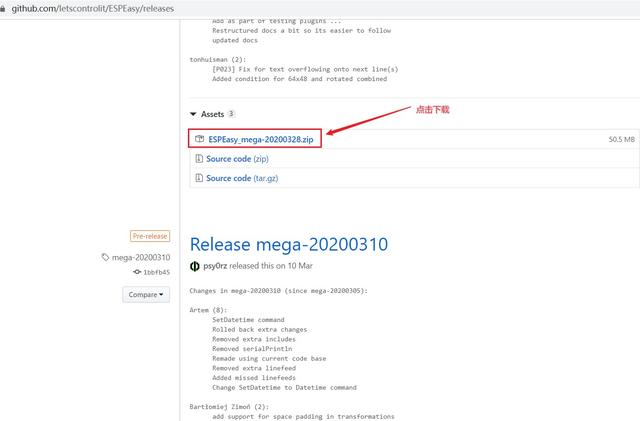Open psy0rz user profile link
The image size is (640, 421).
(x=215, y=266)
